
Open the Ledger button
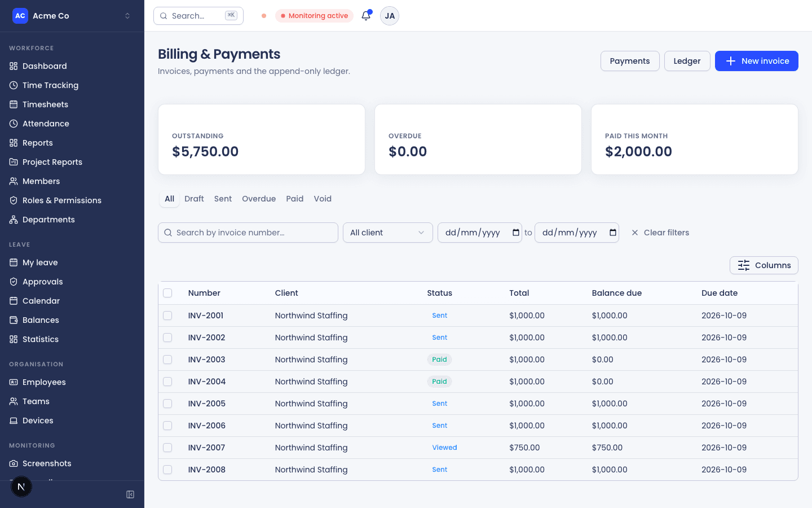pyautogui.click(x=687, y=61)
